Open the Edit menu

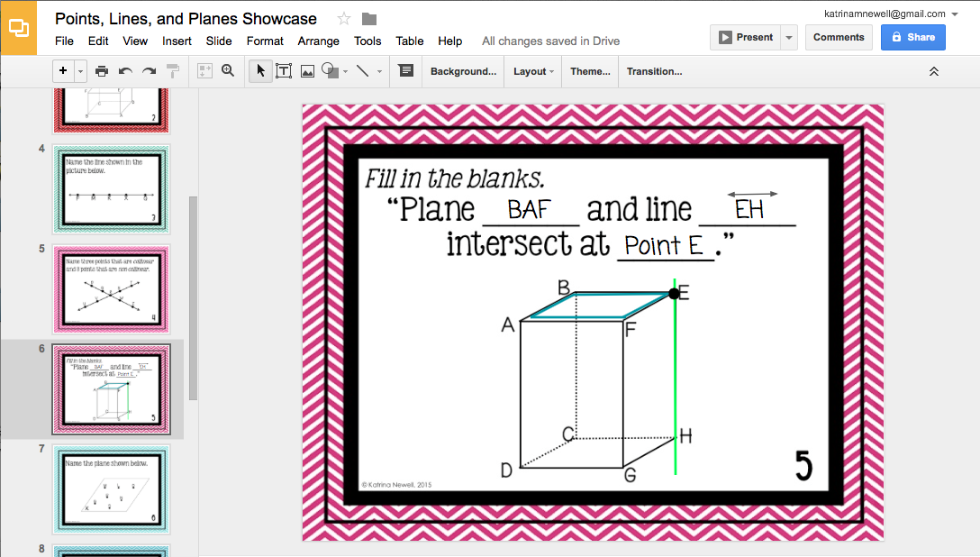(x=98, y=41)
